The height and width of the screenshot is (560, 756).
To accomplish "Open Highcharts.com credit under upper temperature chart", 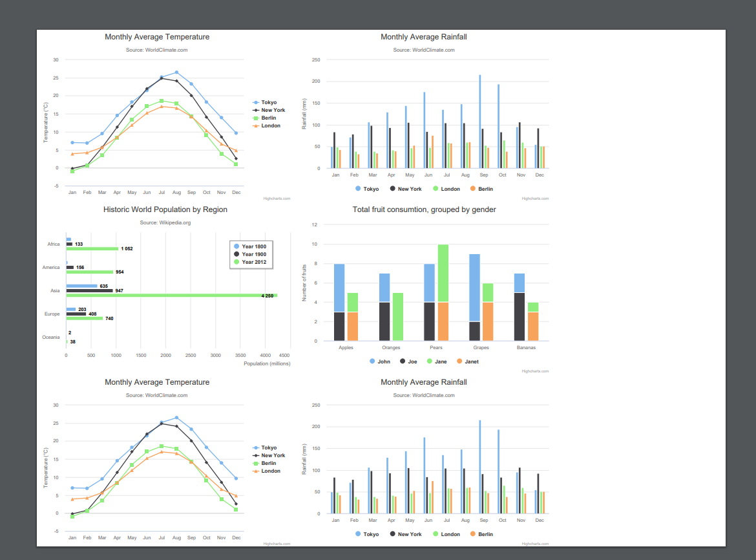I will pos(277,199).
